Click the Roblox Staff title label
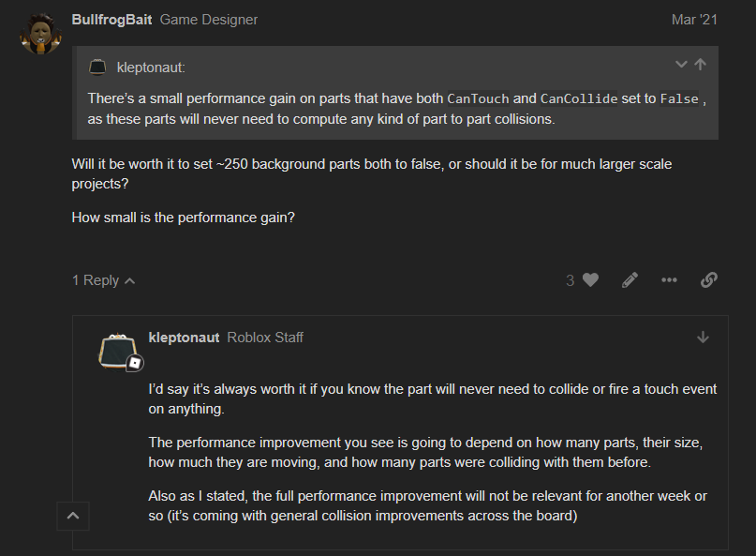The height and width of the screenshot is (556, 756). 265,338
